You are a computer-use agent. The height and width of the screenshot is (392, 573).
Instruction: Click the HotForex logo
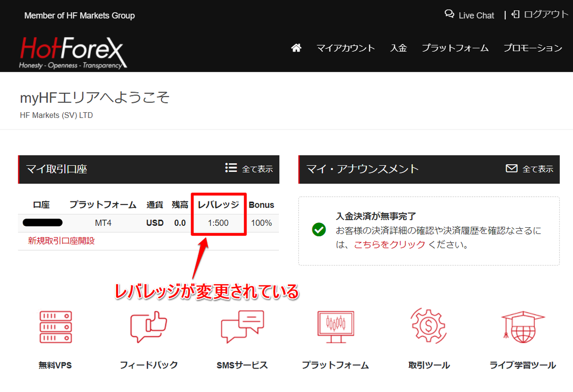pyautogui.click(x=73, y=53)
